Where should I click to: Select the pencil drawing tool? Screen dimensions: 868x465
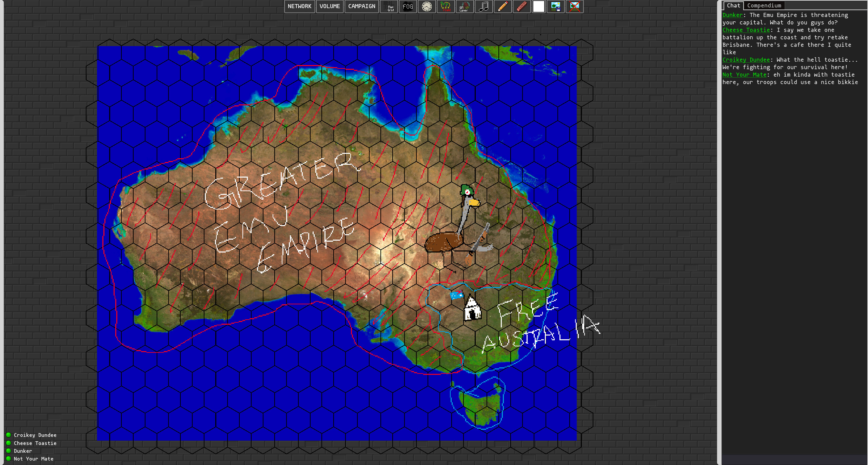[503, 6]
